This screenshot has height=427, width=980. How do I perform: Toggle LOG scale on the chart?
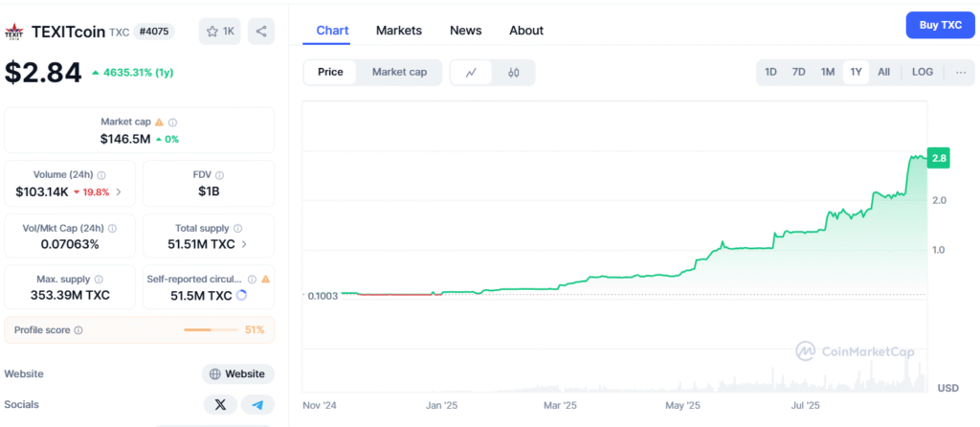click(x=923, y=72)
